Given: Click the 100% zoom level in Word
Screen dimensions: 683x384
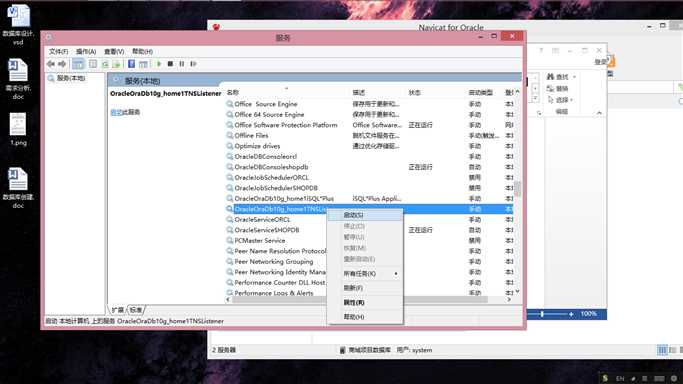Looking at the screenshot, I should pos(588,313).
